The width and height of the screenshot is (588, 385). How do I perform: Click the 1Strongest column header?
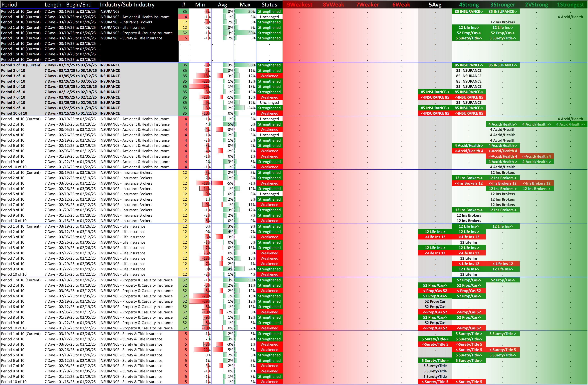[x=570, y=4]
